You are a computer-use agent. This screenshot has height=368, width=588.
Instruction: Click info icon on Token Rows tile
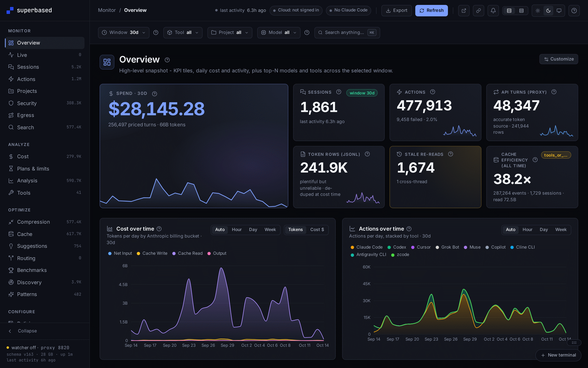pos(367,154)
